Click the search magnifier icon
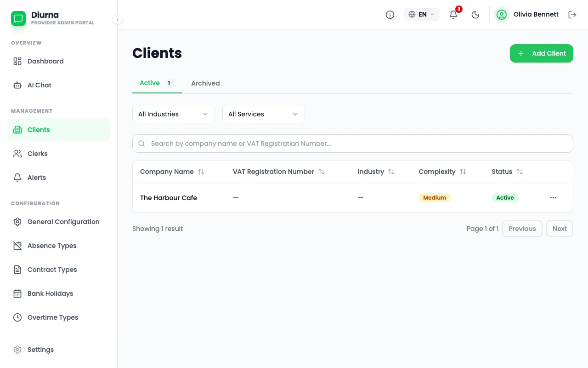 point(142,144)
